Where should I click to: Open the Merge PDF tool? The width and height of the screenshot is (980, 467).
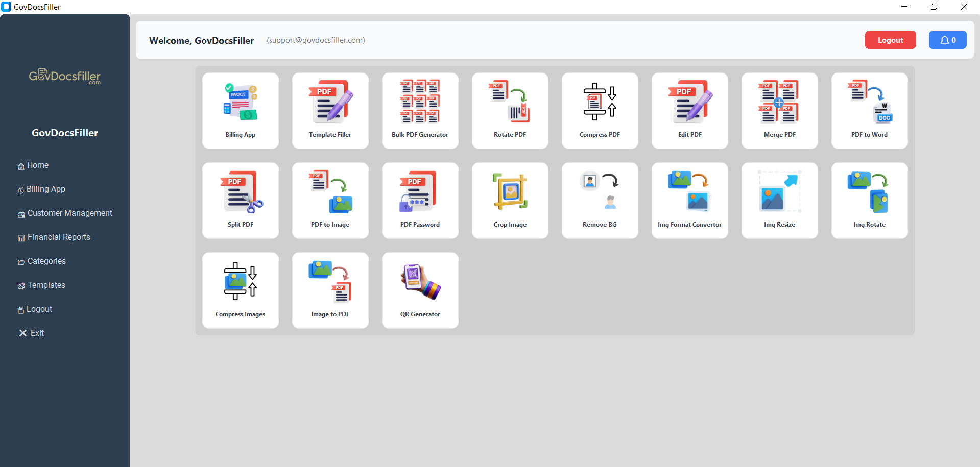[779, 110]
